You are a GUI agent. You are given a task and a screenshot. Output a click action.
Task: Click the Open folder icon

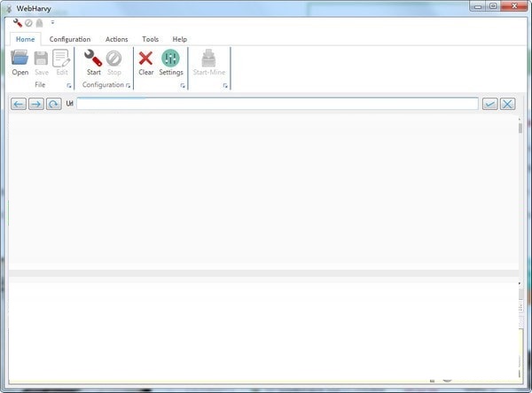click(x=20, y=59)
